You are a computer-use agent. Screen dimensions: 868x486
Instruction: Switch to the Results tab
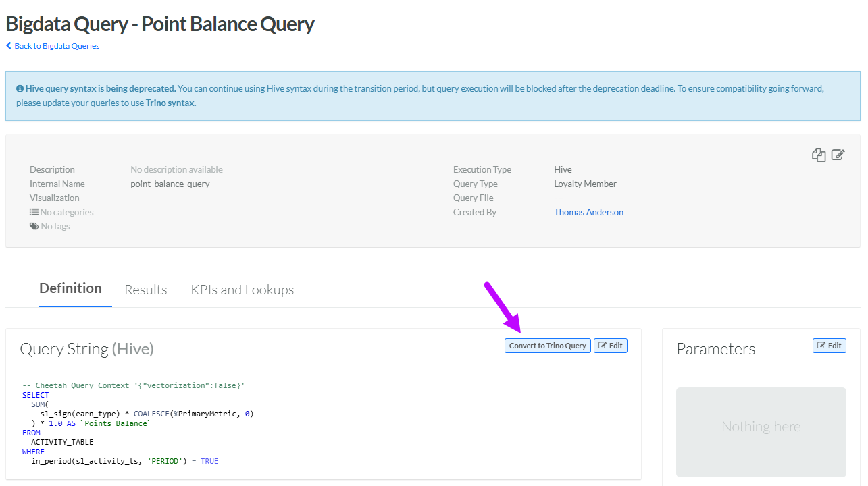[x=146, y=290]
